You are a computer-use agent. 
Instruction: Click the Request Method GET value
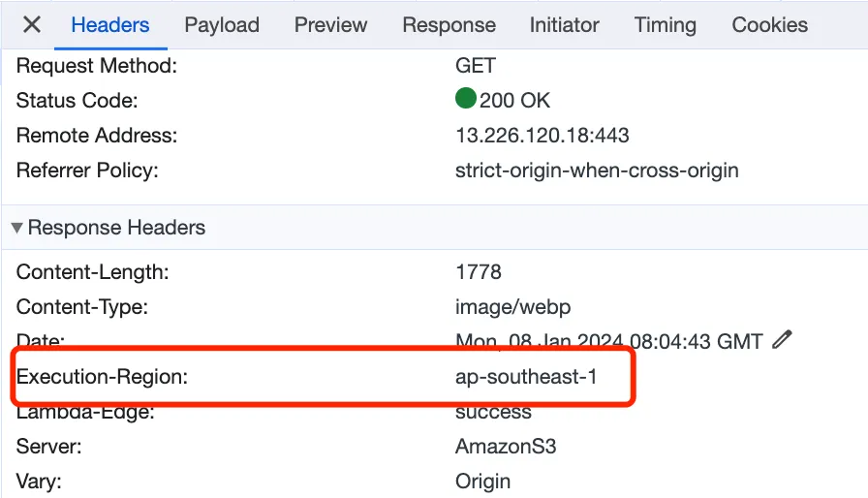476,66
